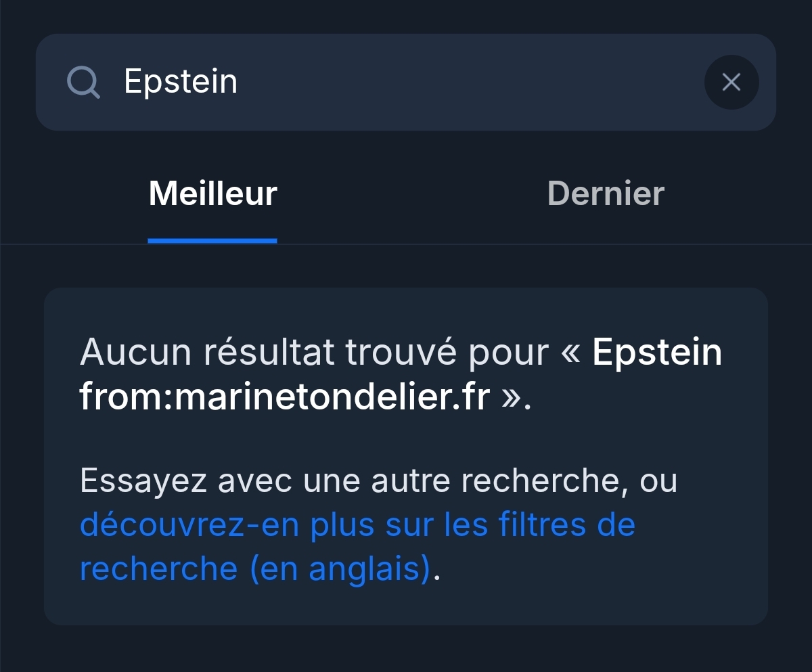
Task: Click the magnifying glass search icon
Action: coord(83,83)
